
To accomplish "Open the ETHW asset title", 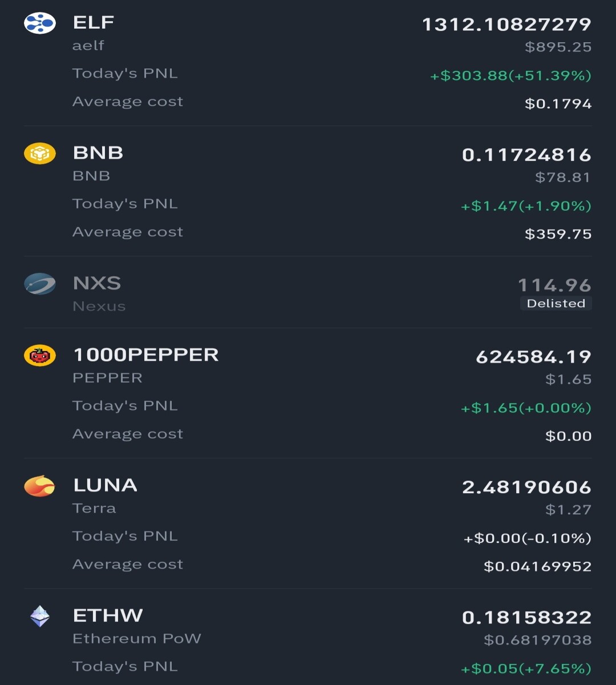I will point(108,615).
